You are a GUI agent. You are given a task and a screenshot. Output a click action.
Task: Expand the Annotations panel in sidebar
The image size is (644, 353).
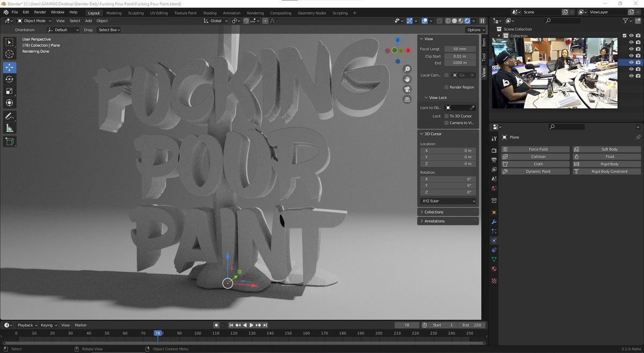pos(448,221)
